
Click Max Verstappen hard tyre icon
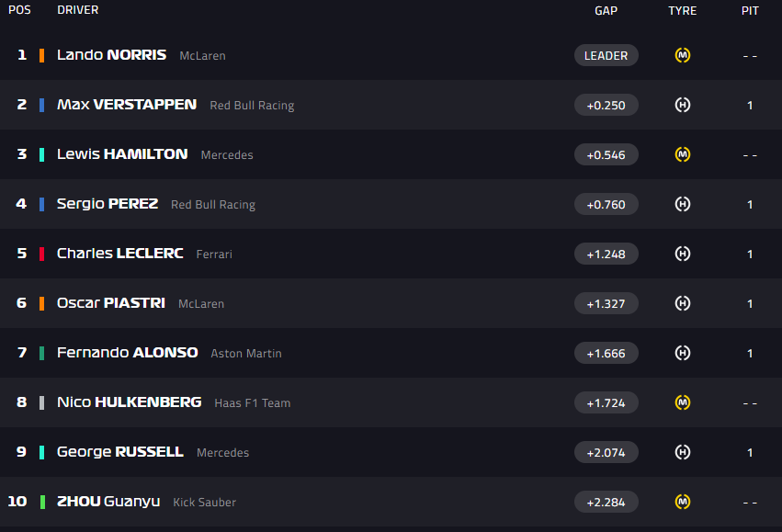pyautogui.click(x=682, y=105)
